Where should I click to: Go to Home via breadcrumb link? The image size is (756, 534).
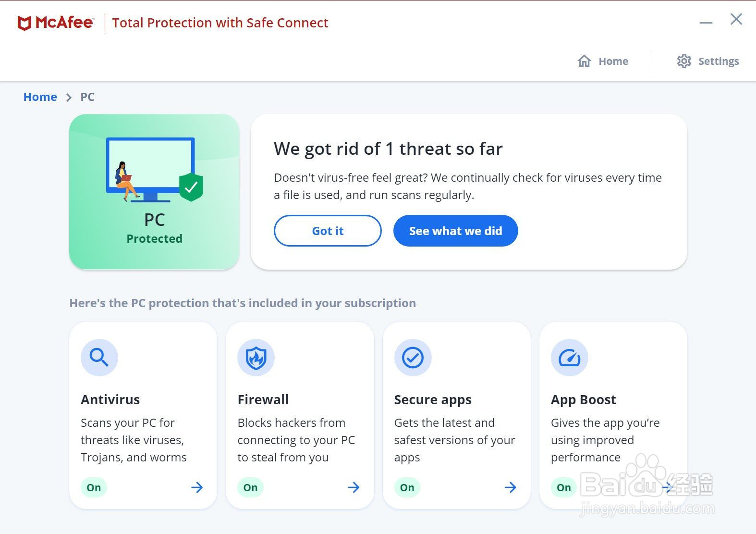[x=40, y=97]
